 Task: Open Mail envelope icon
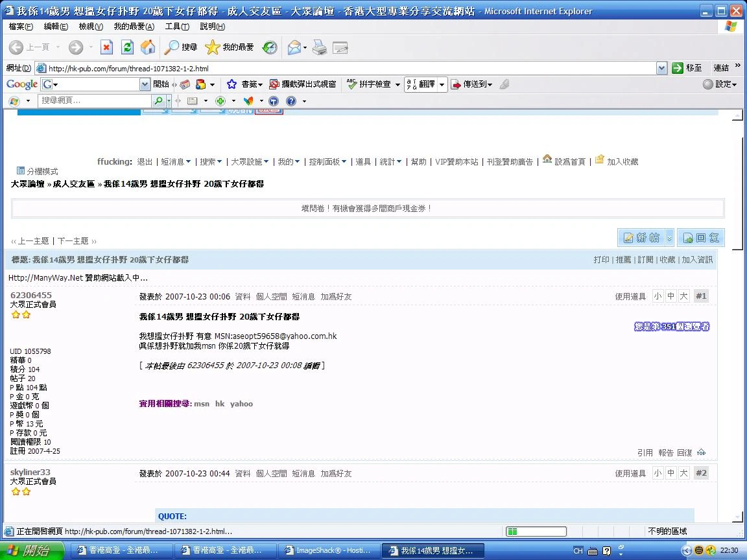[294, 47]
